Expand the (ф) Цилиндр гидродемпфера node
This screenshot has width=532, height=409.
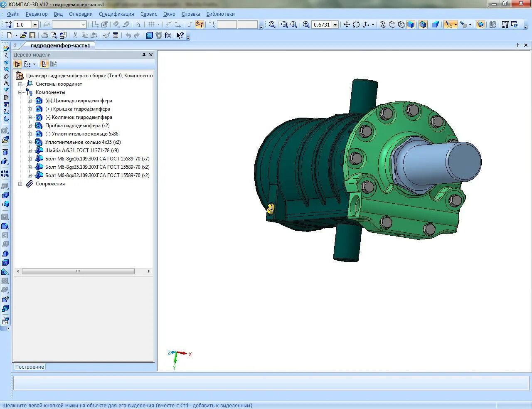tap(30, 101)
